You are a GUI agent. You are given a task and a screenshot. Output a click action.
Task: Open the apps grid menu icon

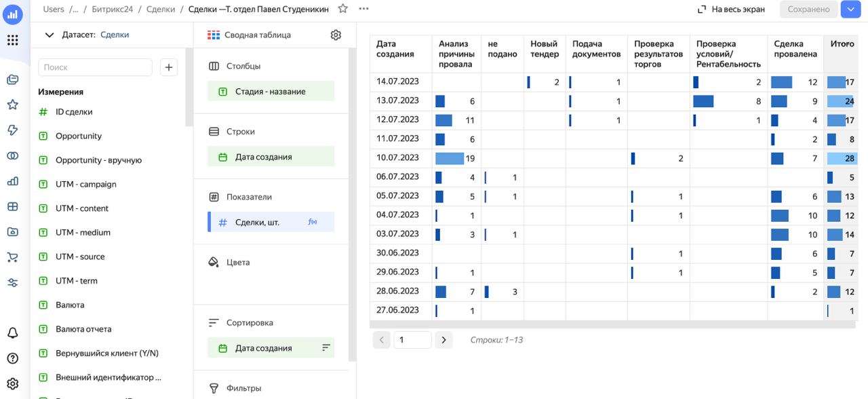[12, 40]
